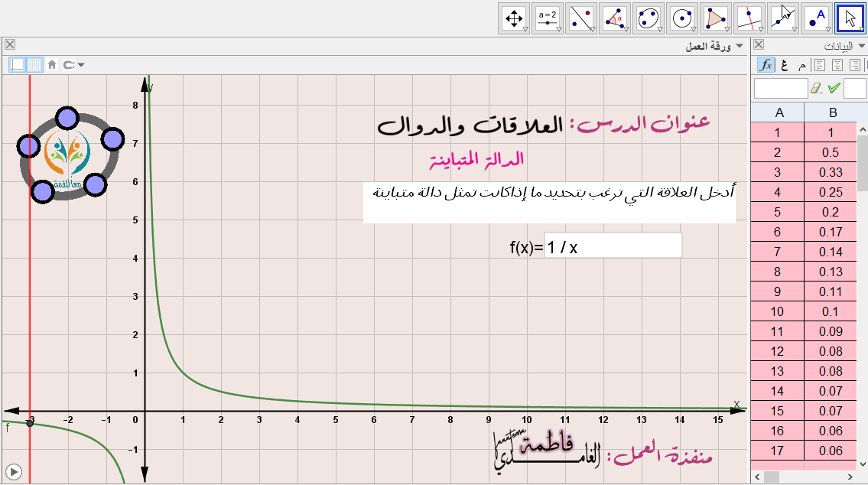Select cell B value 0.5
This screenshot has height=485, width=868.
(x=831, y=153)
